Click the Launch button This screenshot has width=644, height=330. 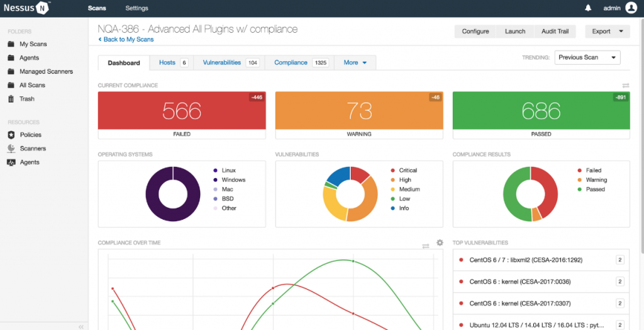pos(515,31)
